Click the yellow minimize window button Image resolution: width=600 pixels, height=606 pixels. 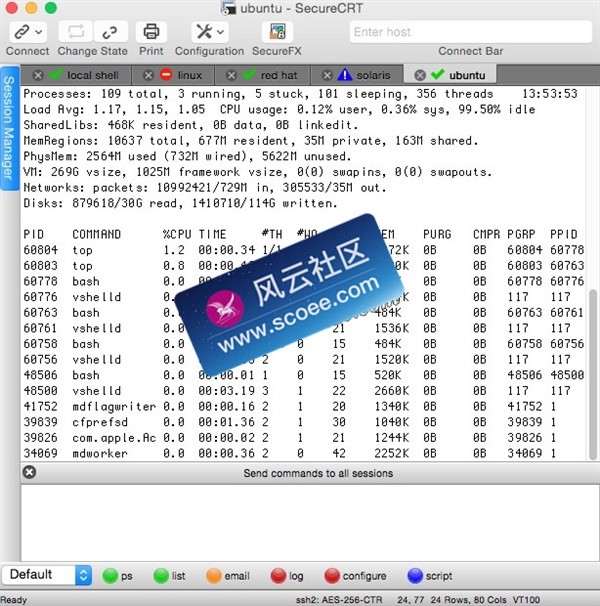pyautogui.click(x=31, y=8)
